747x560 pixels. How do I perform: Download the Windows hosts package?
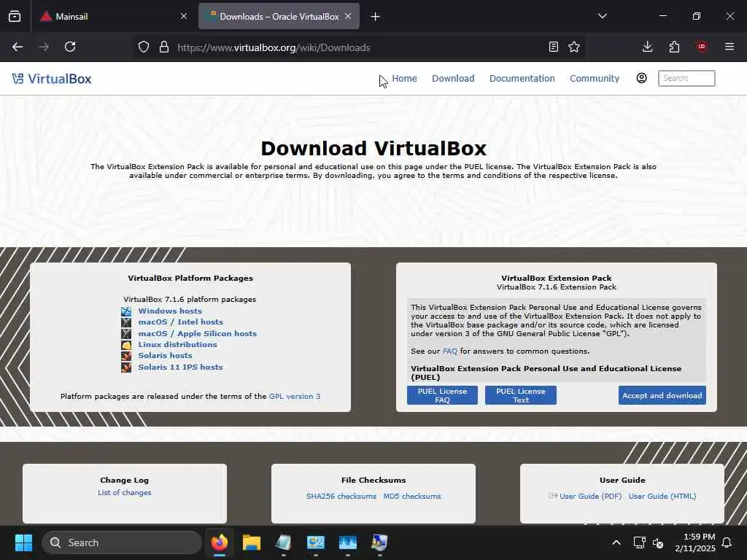pos(170,311)
